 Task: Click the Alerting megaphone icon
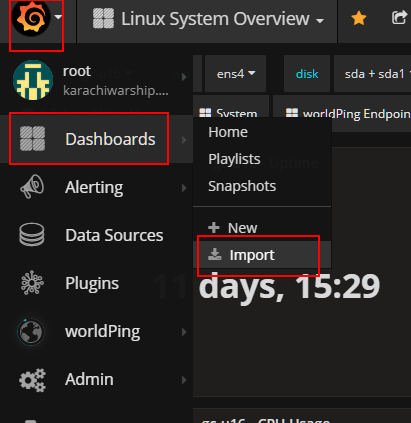tap(32, 187)
